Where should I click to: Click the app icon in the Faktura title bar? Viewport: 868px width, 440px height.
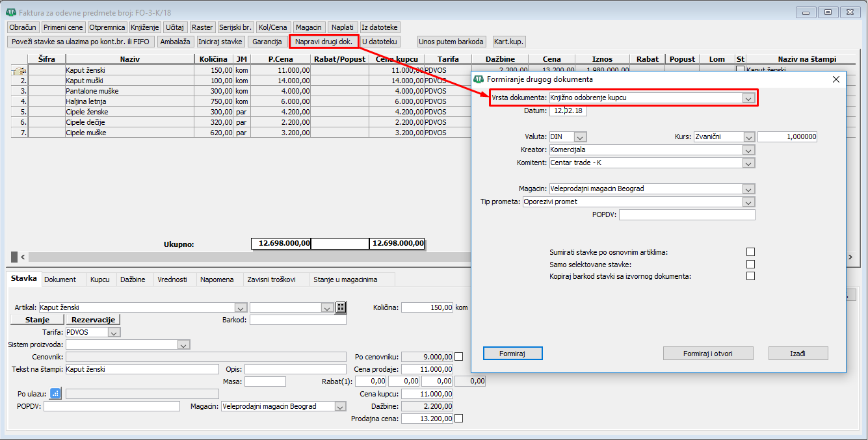point(11,12)
